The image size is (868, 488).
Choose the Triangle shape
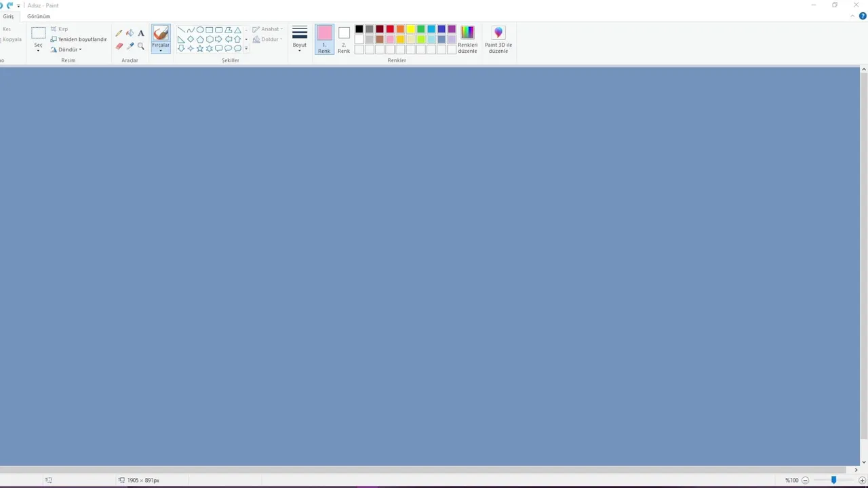coord(237,30)
